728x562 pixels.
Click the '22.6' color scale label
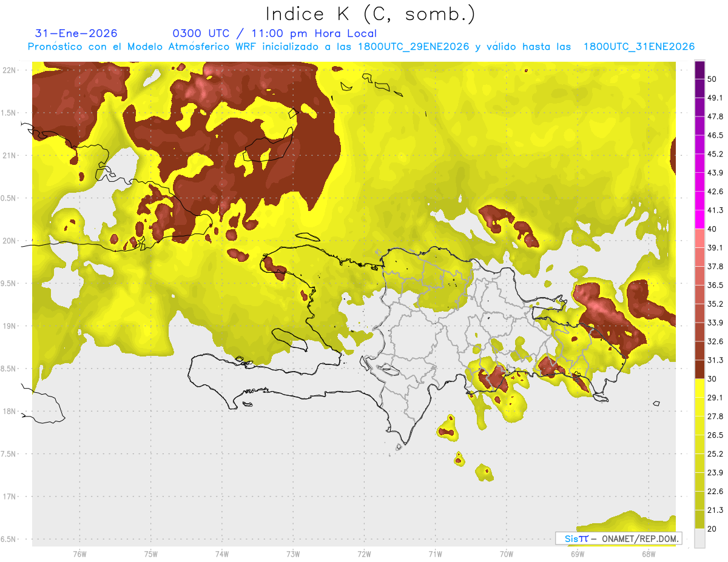point(715,492)
